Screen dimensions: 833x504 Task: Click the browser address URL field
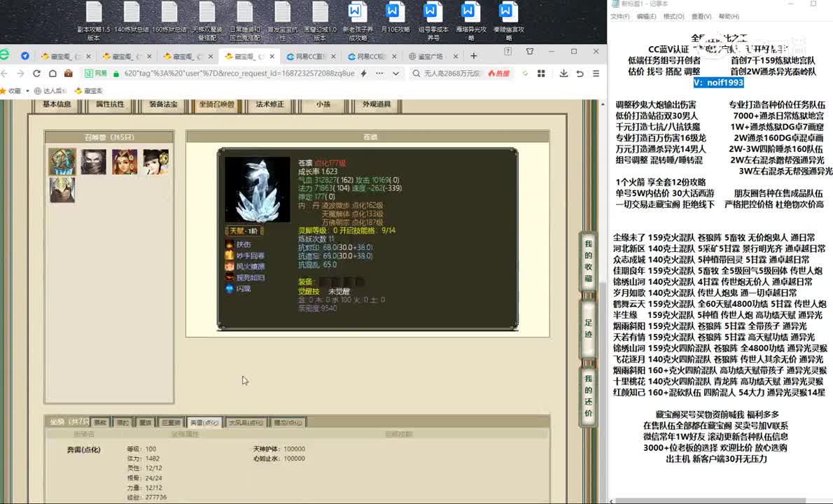[x=239, y=73]
